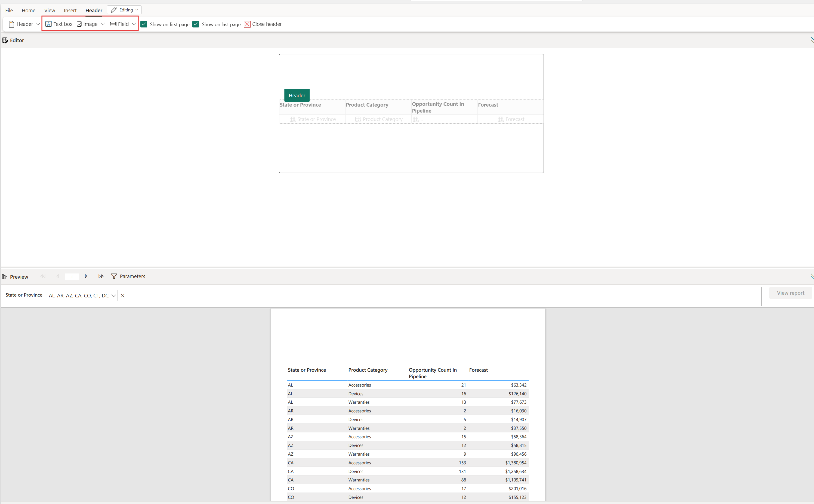Enable Close header option

click(x=248, y=24)
